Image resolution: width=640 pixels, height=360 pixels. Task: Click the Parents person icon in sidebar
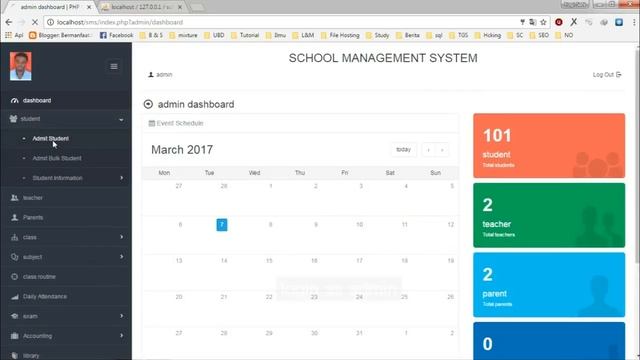(x=15, y=218)
